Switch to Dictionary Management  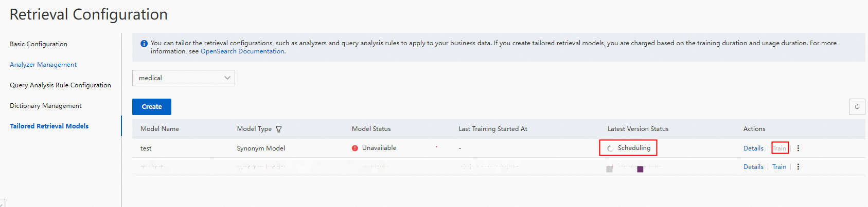pyautogui.click(x=46, y=106)
